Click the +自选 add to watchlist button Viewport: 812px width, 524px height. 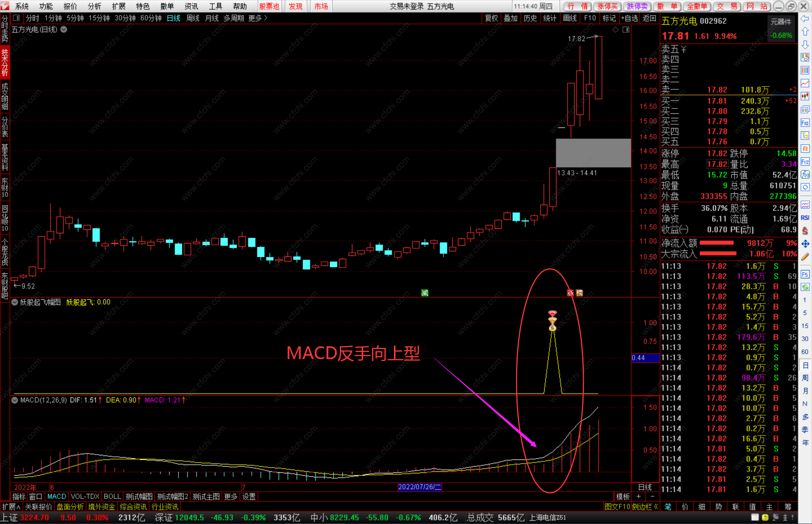point(629,18)
